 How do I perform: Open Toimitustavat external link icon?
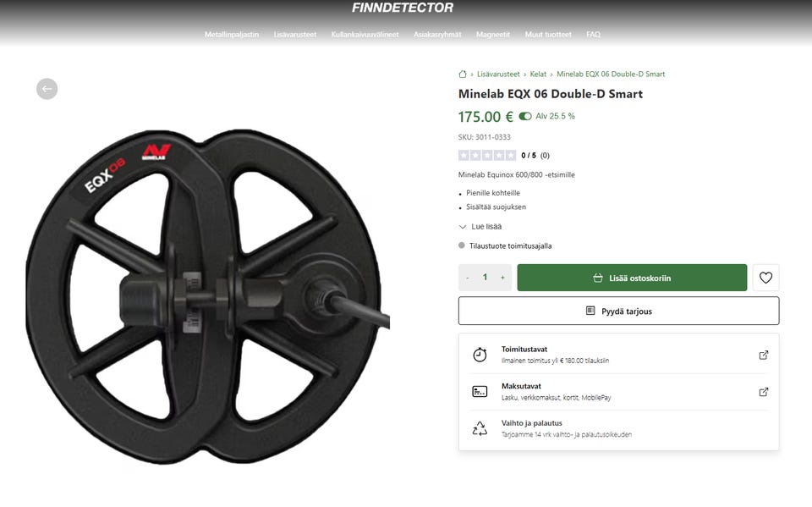click(x=763, y=355)
